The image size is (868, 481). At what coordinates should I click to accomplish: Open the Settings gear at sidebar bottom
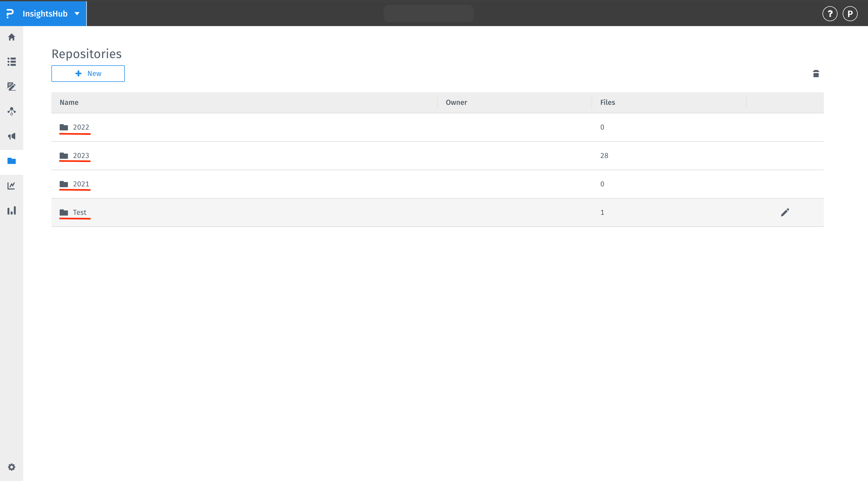(11, 467)
